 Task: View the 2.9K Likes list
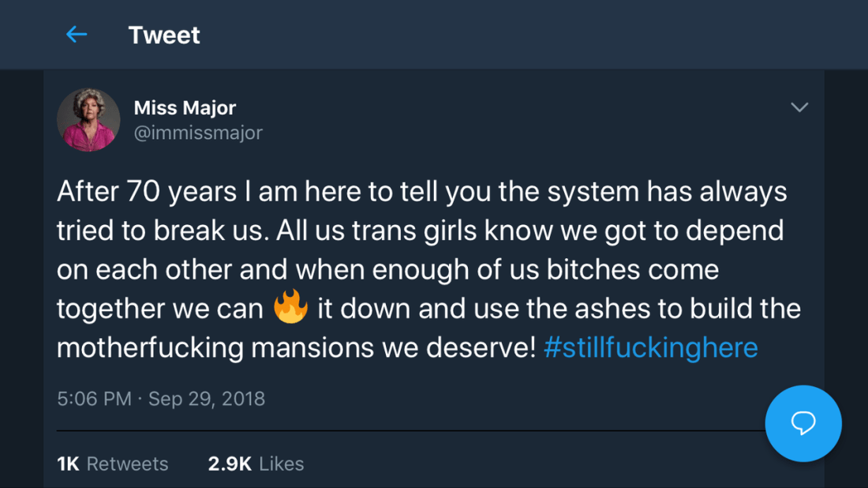pyautogui.click(x=256, y=464)
